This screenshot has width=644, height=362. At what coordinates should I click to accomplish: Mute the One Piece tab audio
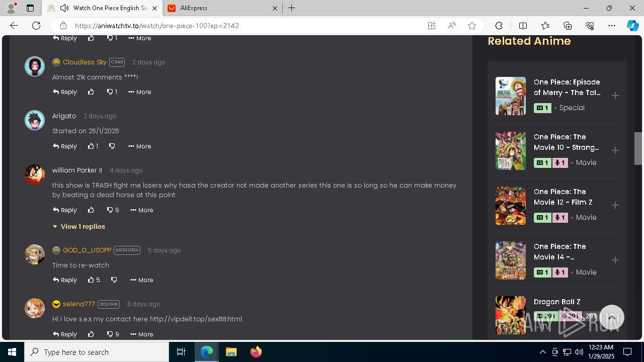pyautogui.click(x=64, y=8)
